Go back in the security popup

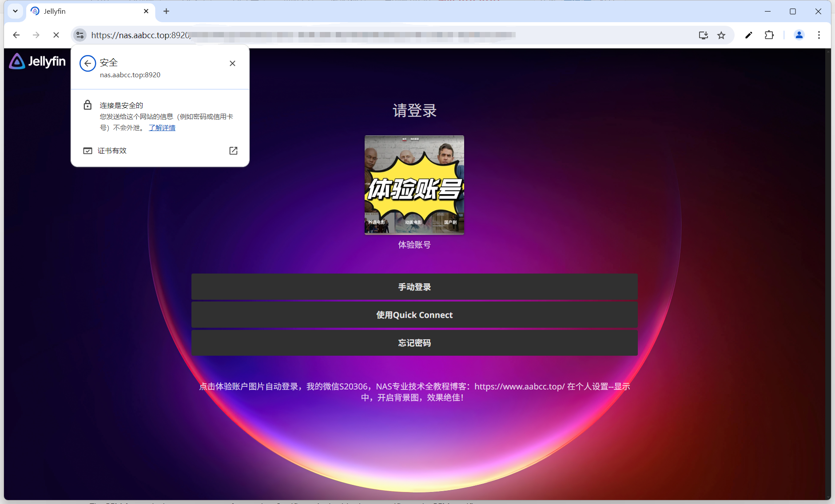[87, 63]
